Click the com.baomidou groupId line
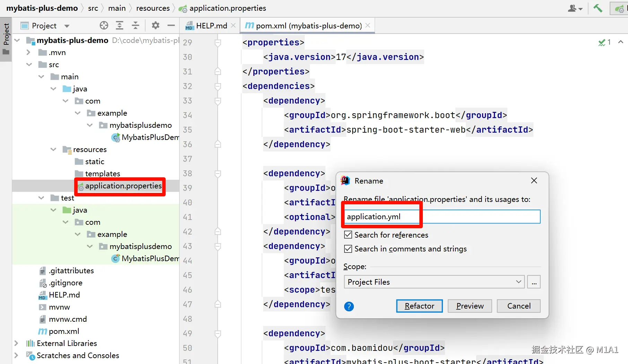Viewport: 628px width, 364px height. 364,348
